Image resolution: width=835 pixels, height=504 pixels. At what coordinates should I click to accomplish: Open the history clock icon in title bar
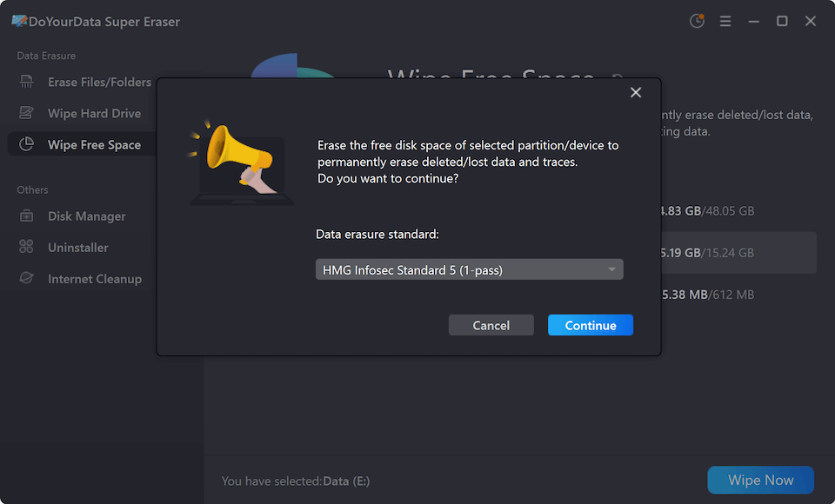click(697, 22)
